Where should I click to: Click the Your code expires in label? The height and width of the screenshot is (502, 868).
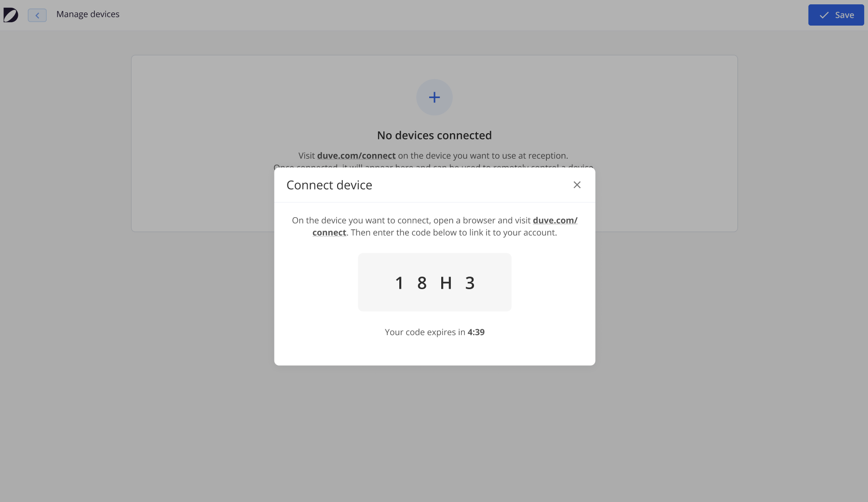pos(425,332)
